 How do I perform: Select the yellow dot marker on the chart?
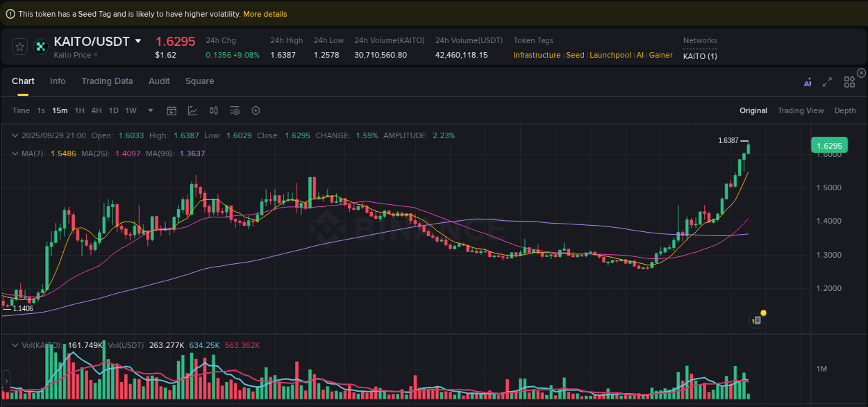coord(762,314)
